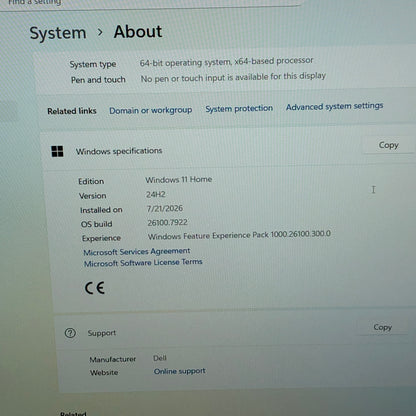Click the Windows logo icon beside Windows specifications

point(57,151)
